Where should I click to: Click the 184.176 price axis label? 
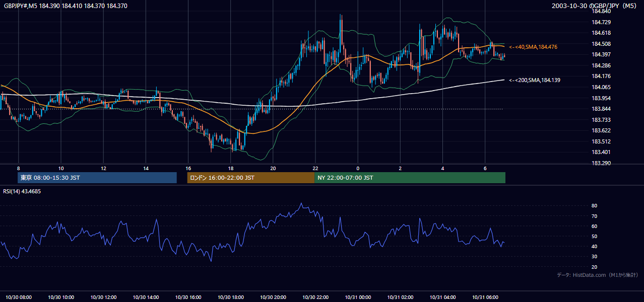(601, 77)
